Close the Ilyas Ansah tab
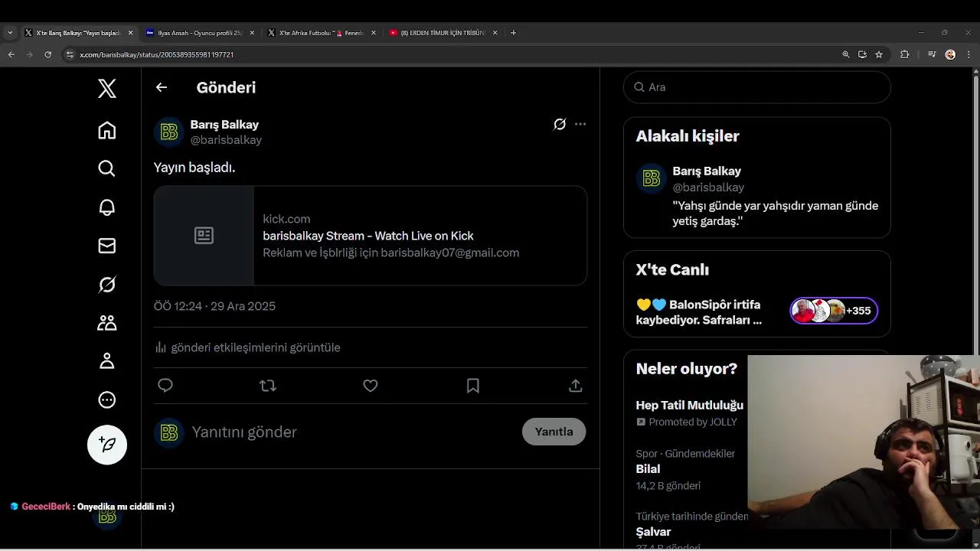 252,33
